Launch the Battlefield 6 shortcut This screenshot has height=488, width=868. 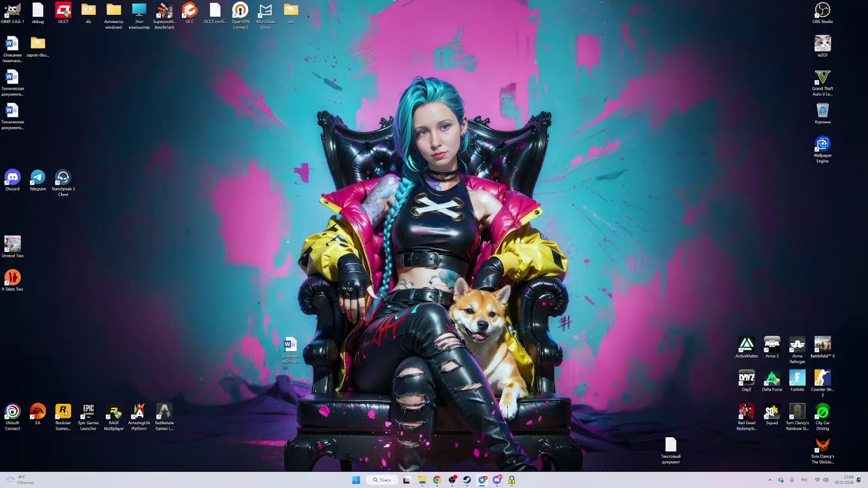coord(823,348)
